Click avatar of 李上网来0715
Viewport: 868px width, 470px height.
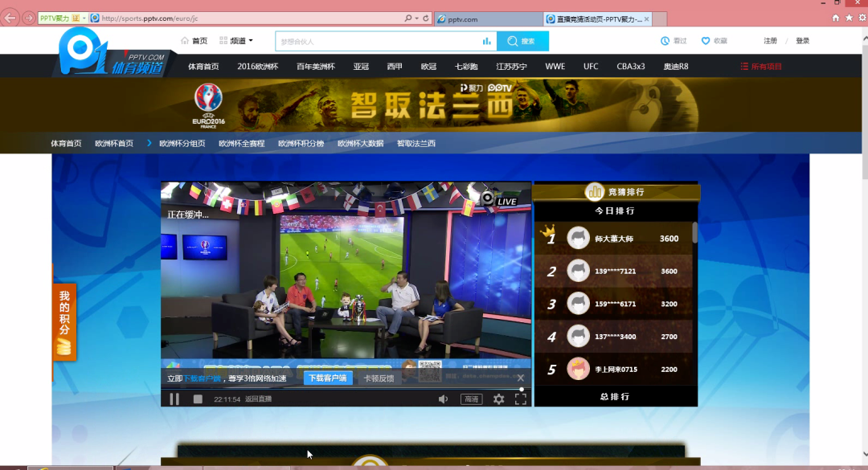(x=578, y=369)
